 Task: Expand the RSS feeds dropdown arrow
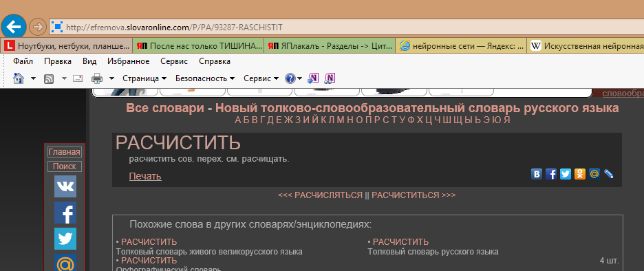click(64, 78)
